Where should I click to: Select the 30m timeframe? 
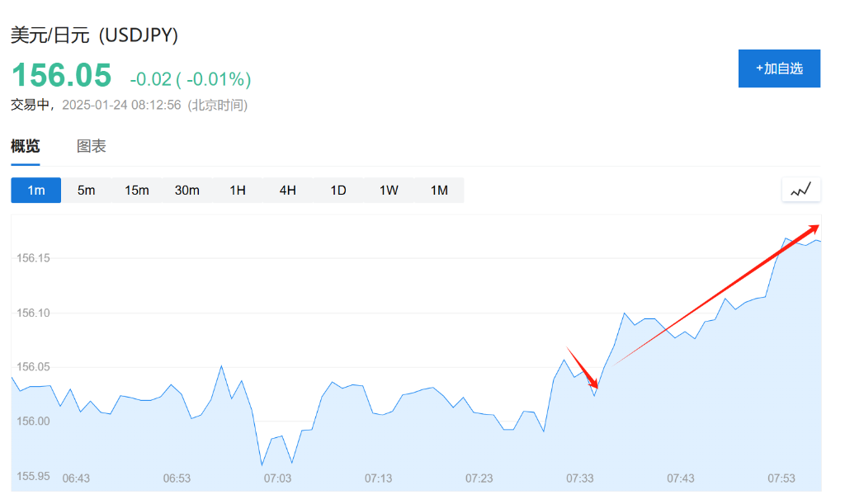click(x=187, y=190)
